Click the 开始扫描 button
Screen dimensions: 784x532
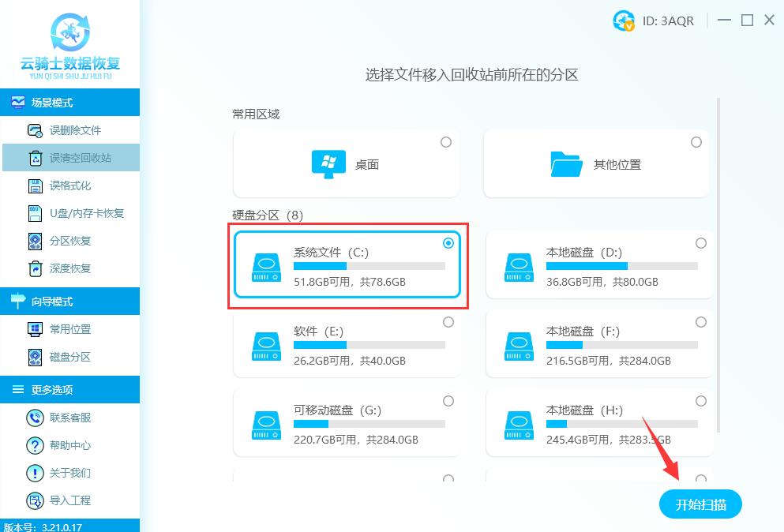click(x=700, y=504)
